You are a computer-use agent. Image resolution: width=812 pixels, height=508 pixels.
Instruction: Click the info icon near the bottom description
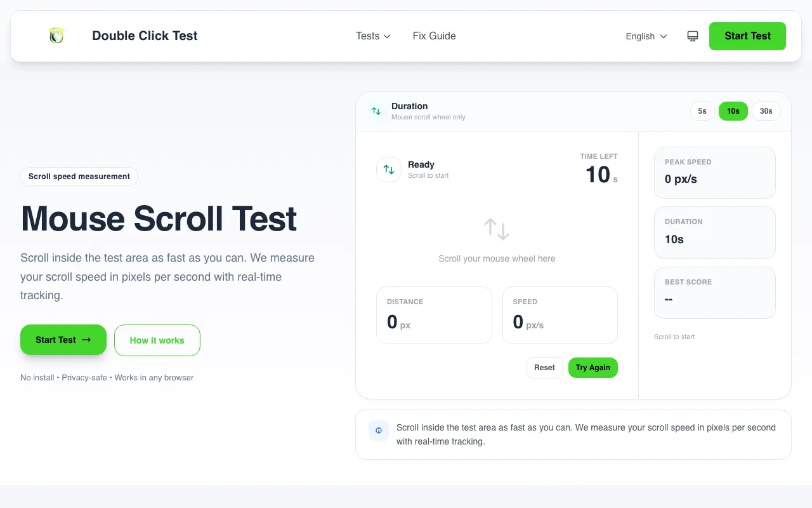tap(379, 431)
